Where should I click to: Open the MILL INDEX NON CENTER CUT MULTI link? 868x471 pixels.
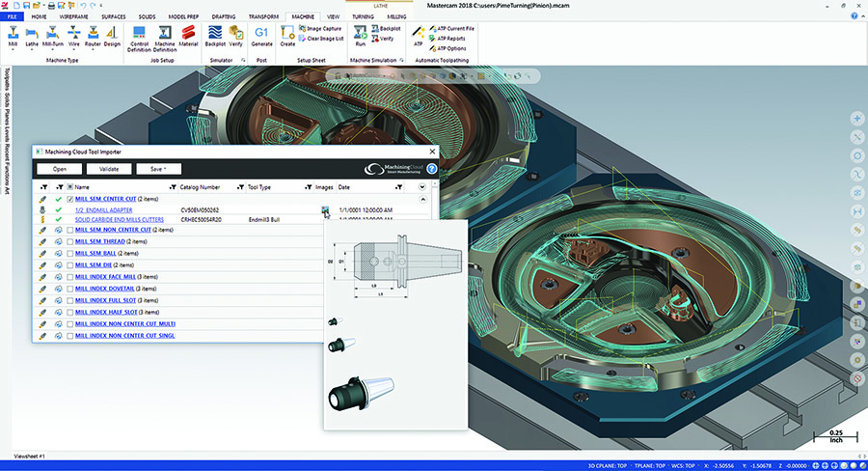point(125,323)
